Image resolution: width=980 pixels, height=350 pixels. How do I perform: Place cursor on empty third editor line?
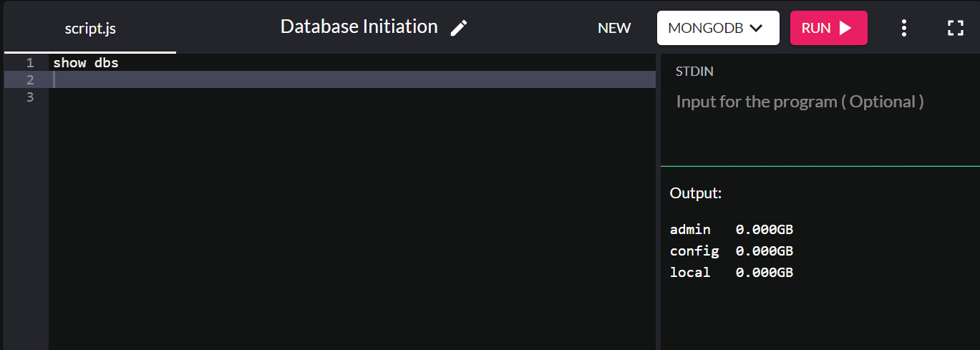click(351, 97)
